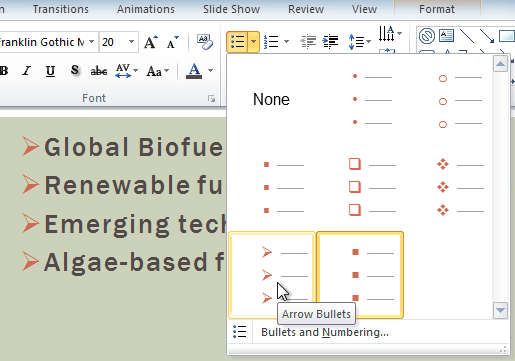Image resolution: width=515 pixels, height=361 pixels.
Task: Select the straight Line shape
Action: 467,36
